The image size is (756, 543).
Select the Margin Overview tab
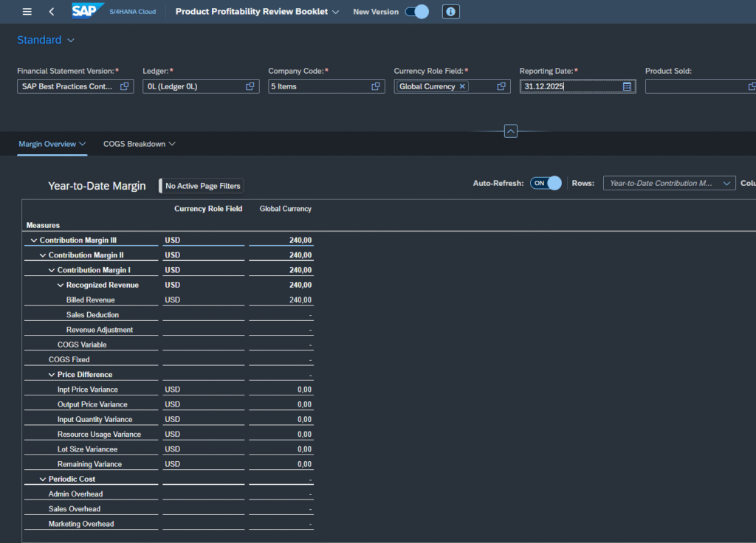52,144
